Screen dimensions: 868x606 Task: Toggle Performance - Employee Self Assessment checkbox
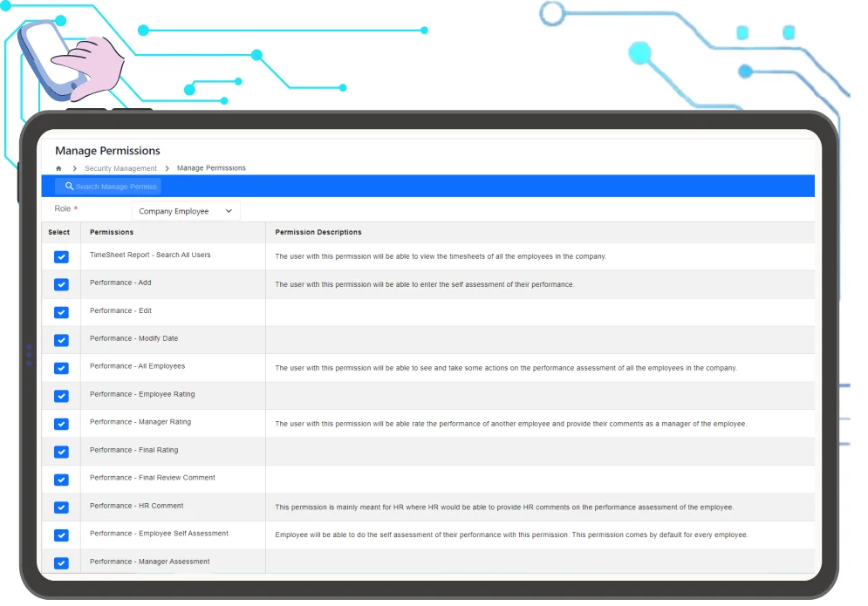pos(61,535)
